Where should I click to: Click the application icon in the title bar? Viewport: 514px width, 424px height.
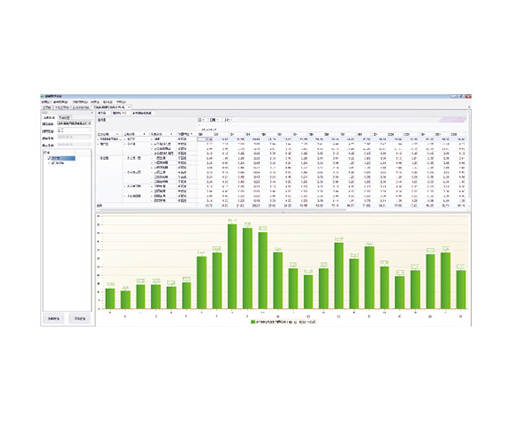coord(43,96)
